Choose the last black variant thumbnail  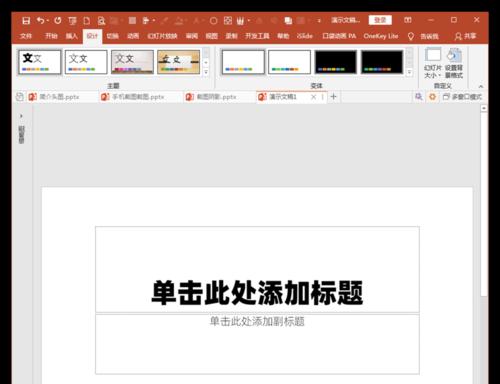(x=382, y=62)
